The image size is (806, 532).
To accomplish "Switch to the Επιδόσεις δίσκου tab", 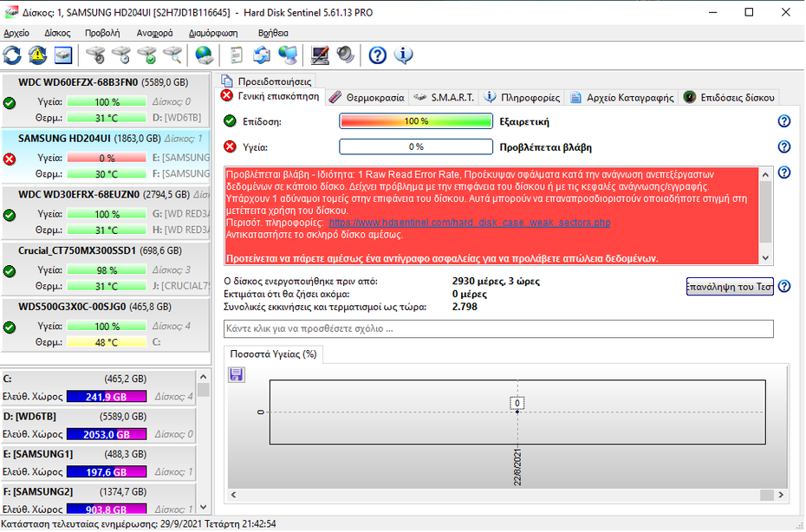I will point(730,97).
